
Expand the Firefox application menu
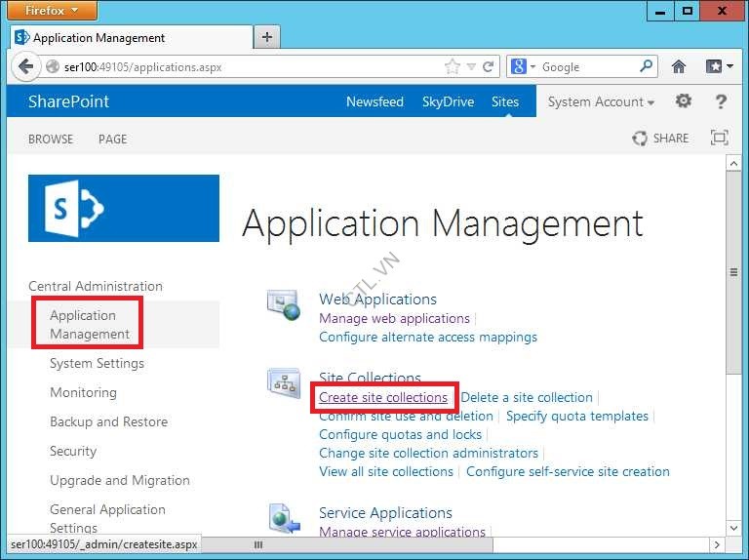point(54,11)
